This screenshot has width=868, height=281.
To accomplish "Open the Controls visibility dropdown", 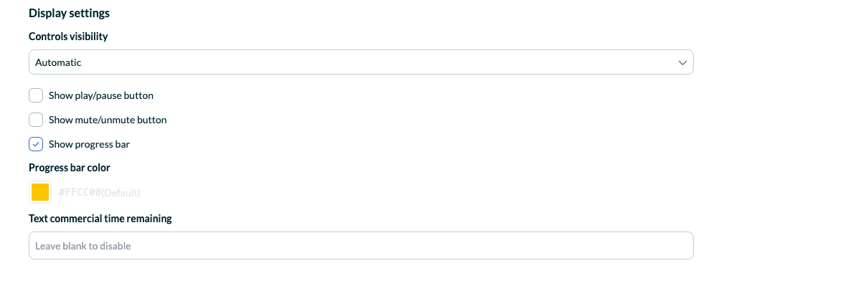I will coord(361,62).
